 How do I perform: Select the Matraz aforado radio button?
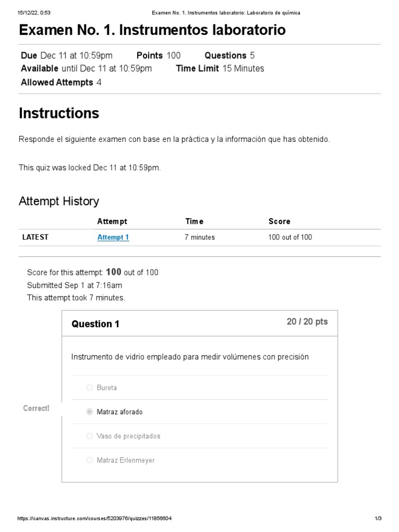click(89, 412)
